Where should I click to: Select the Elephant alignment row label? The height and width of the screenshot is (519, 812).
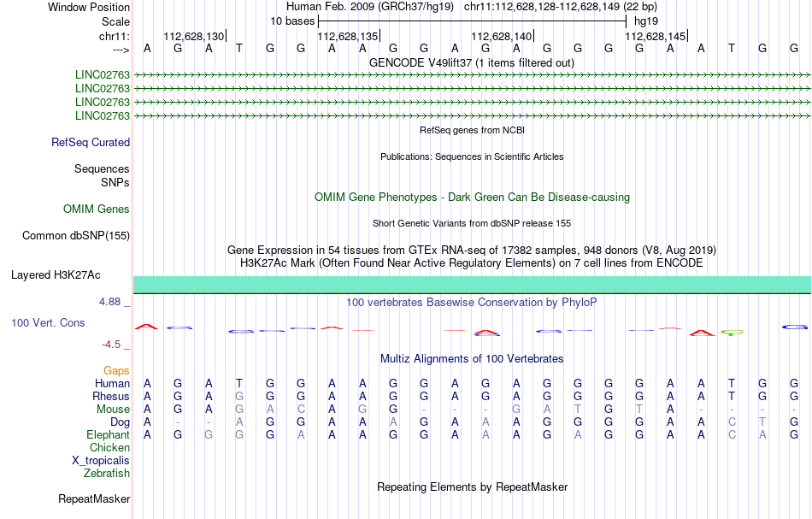(x=109, y=434)
